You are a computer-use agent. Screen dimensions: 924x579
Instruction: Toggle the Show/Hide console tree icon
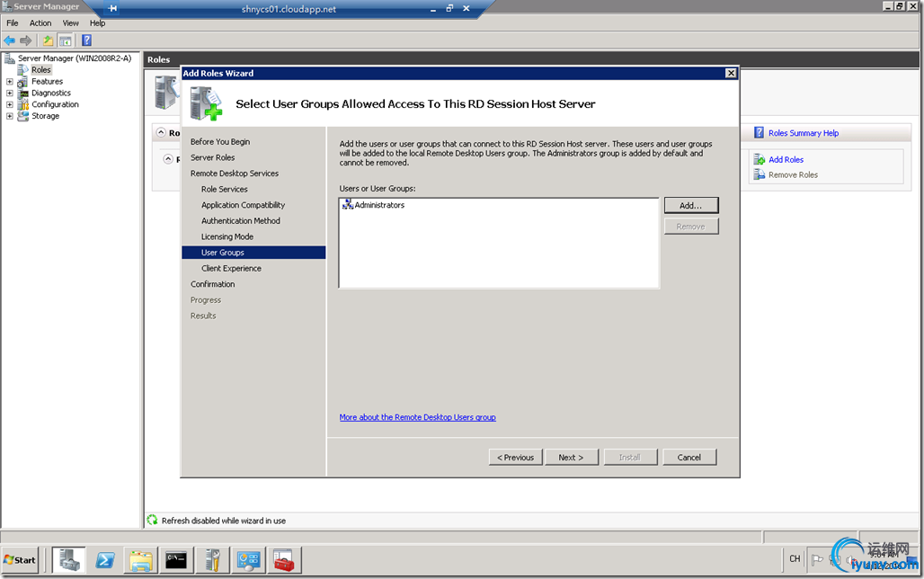click(66, 40)
